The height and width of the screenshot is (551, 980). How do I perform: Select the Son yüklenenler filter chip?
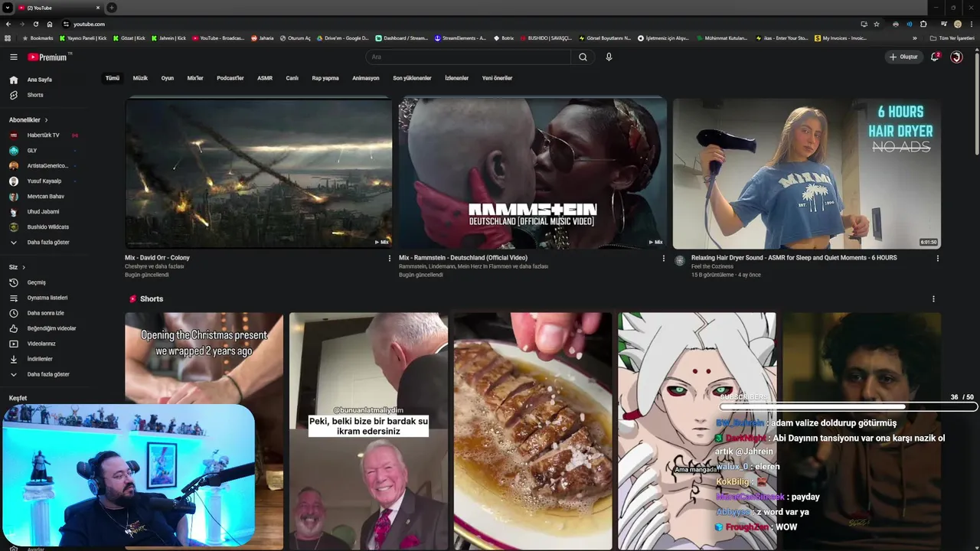[x=412, y=78]
